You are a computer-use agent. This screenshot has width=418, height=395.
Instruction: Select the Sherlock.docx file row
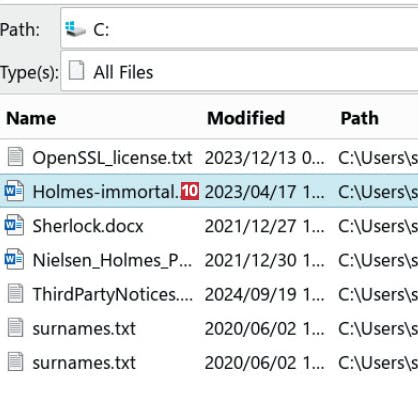[209, 226]
